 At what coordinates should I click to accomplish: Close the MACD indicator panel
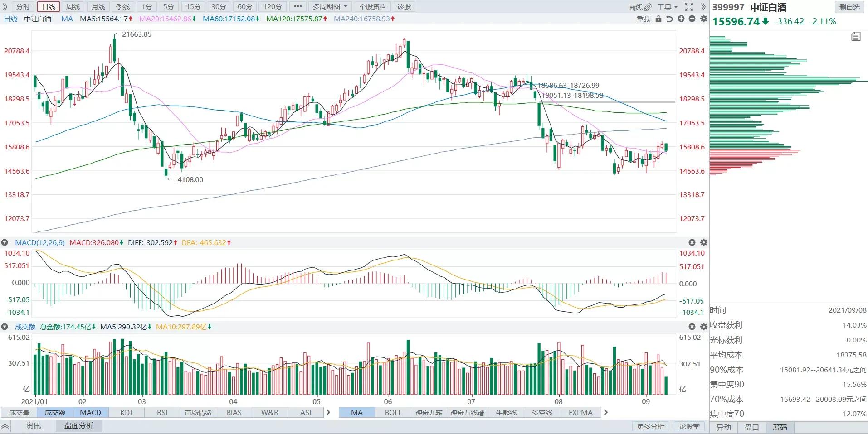coord(692,242)
